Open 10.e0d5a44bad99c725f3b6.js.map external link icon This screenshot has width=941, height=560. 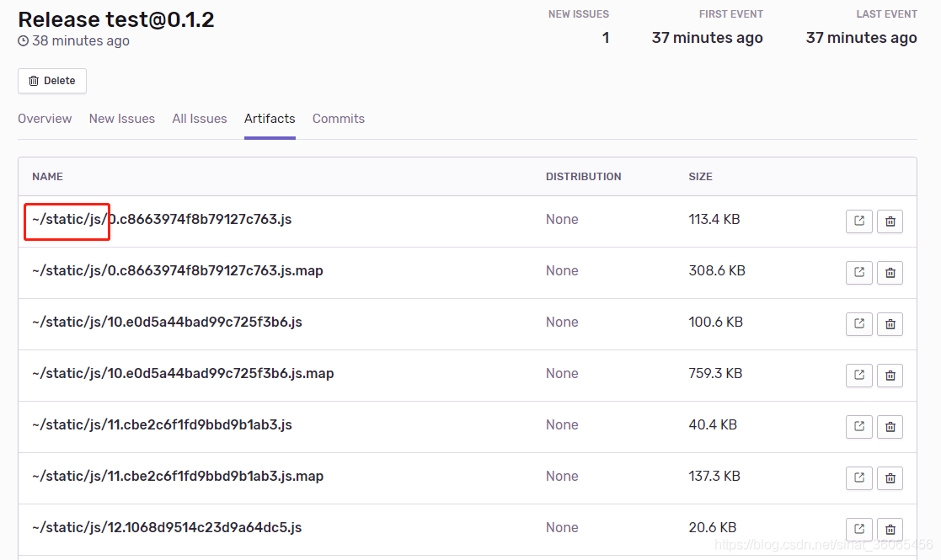(858, 376)
